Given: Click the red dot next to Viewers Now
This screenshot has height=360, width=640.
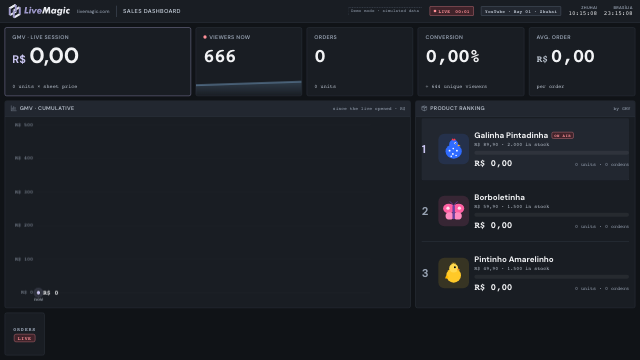Looking at the screenshot, I should (205, 37).
